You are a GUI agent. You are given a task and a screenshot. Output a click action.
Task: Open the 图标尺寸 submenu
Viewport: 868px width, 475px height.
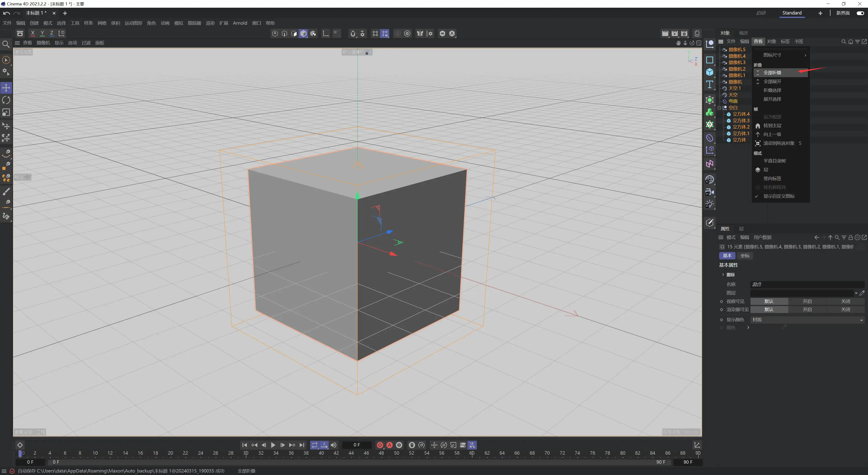pyautogui.click(x=781, y=55)
